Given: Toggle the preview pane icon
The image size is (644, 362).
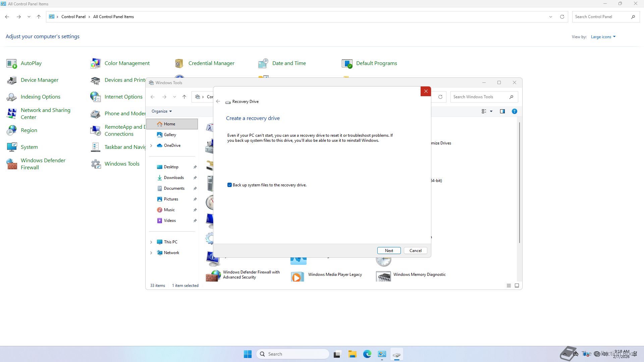Looking at the screenshot, I should pos(502,111).
